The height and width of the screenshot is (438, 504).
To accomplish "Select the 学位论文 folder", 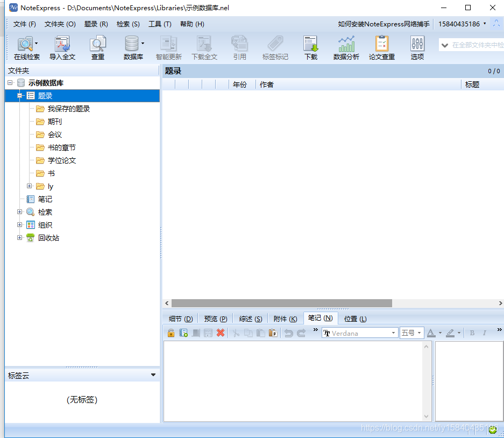I will pos(62,160).
